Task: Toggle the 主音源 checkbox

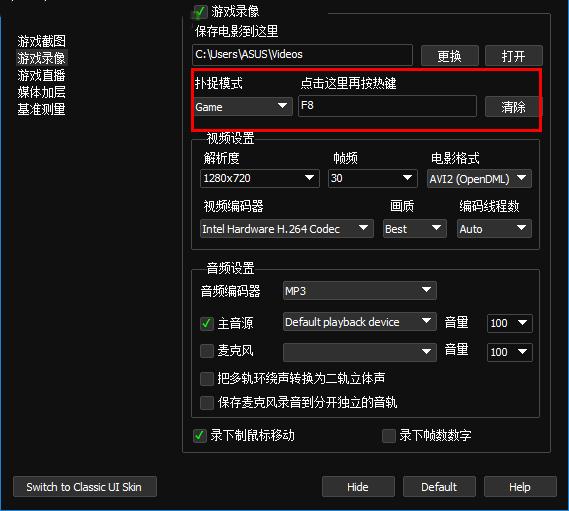Action: pos(206,323)
